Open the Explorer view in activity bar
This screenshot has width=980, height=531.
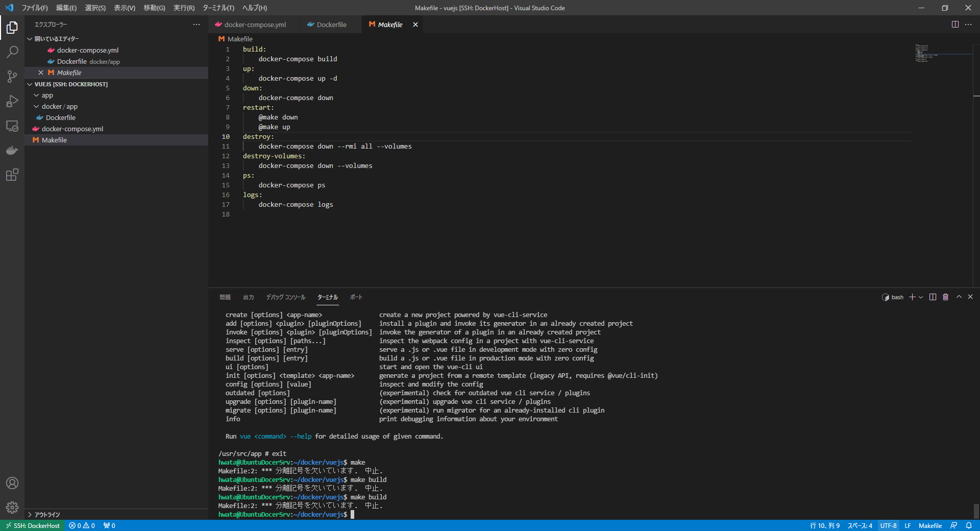click(x=12, y=28)
